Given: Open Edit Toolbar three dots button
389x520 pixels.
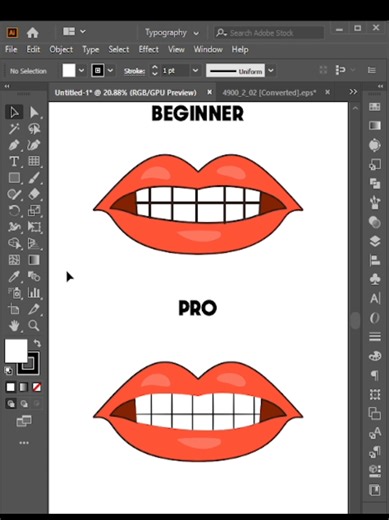Looking at the screenshot, I should click(x=24, y=443).
